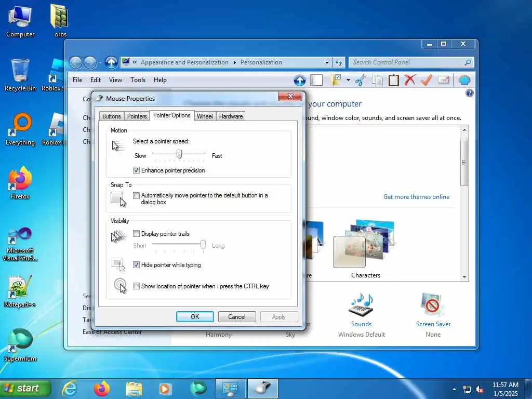
Task: Go back with the navigation Back button
Action: (76, 62)
